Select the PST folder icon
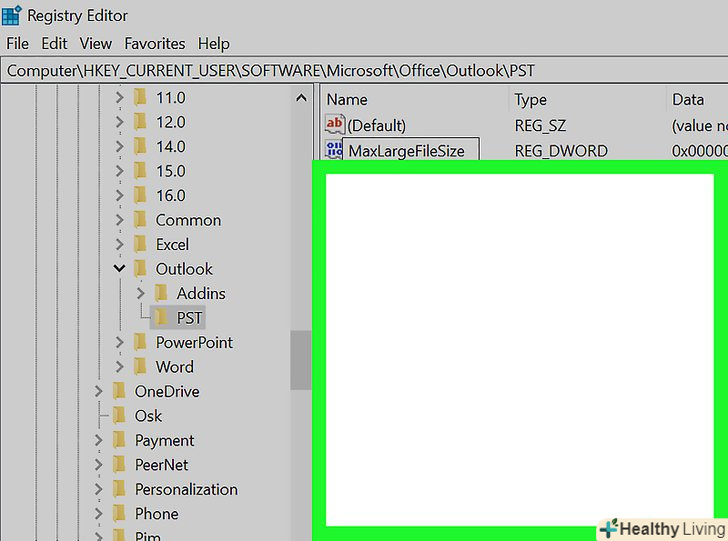728x541 pixels. tap(161, 318)
